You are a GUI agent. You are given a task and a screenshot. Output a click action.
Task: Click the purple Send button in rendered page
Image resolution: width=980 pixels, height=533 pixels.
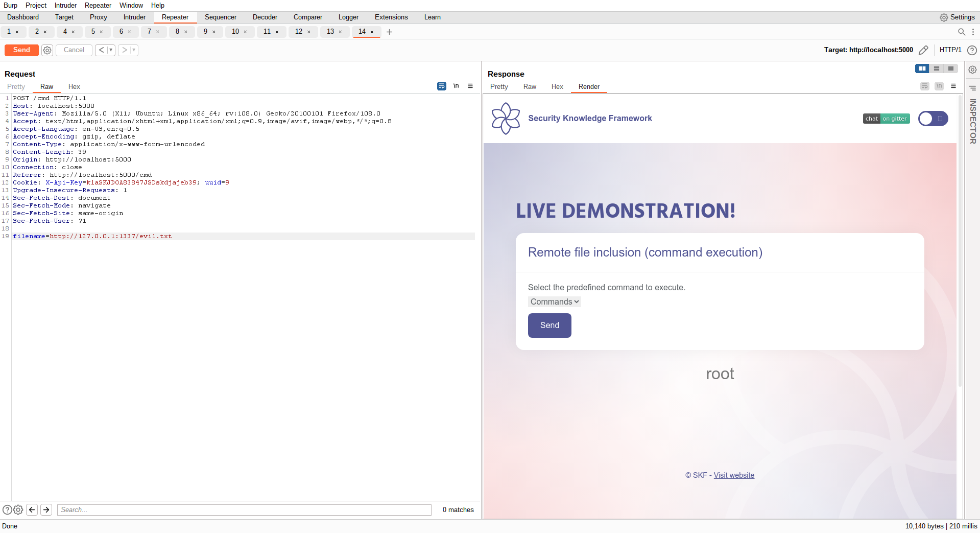click(x=549, y=326)
